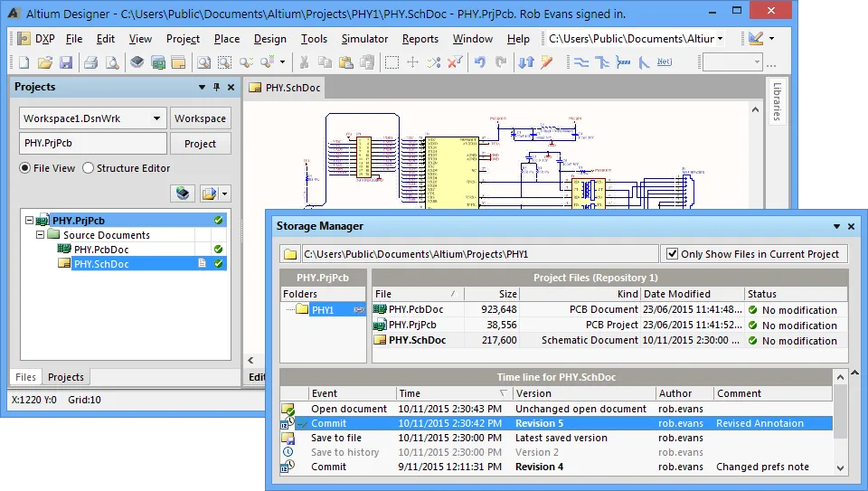Image resolution: width=868 pixels, height=491 pixels.
Task: Click the zoom area dashed rectangle icon
Action: pyautogui.click(x=224, y=62)
